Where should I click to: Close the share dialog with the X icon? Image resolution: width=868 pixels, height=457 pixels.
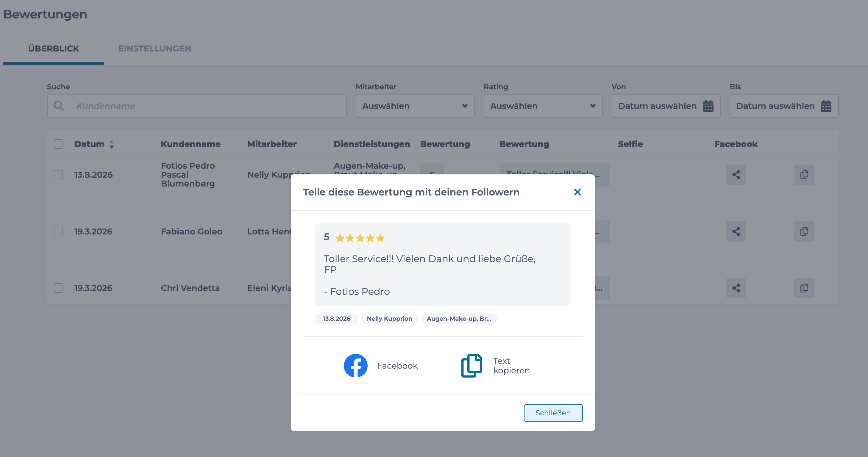coord(577,192)
